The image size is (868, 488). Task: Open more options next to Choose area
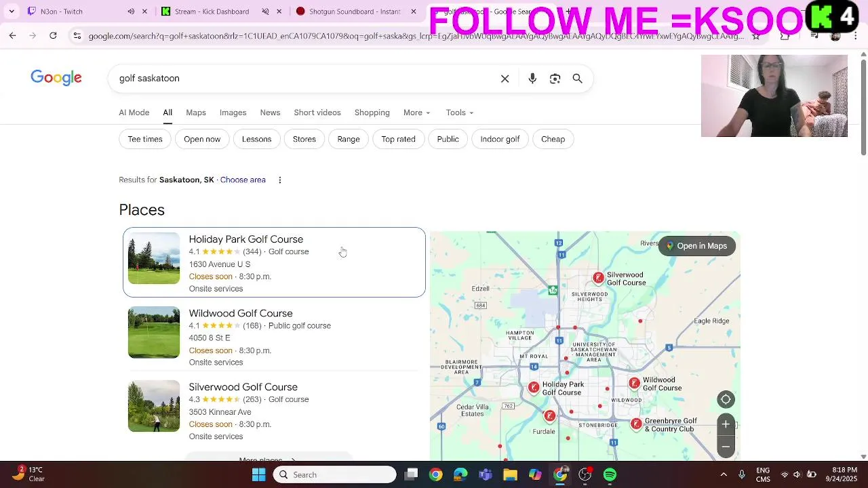(x=279, y=180)
